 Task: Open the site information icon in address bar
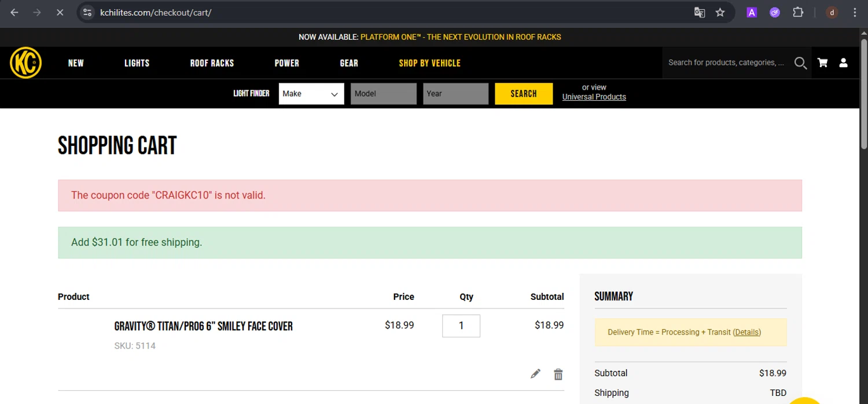[x=87, y=12]
